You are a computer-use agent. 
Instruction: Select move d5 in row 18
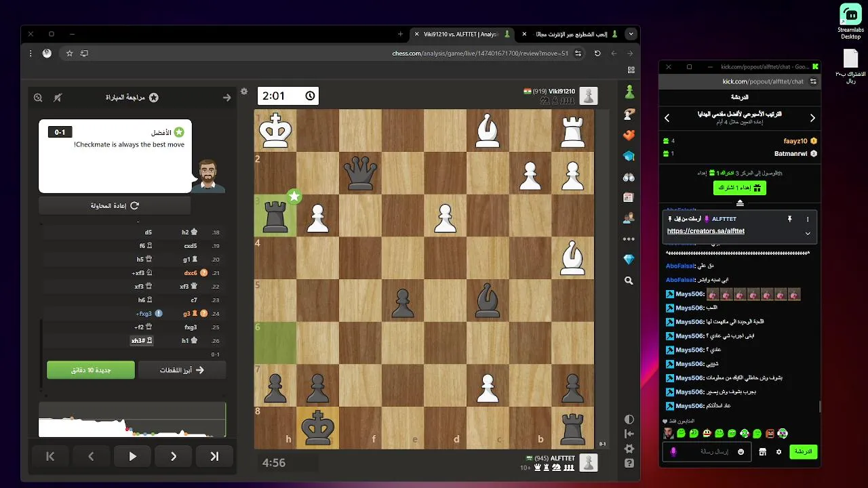click(149, 232)
